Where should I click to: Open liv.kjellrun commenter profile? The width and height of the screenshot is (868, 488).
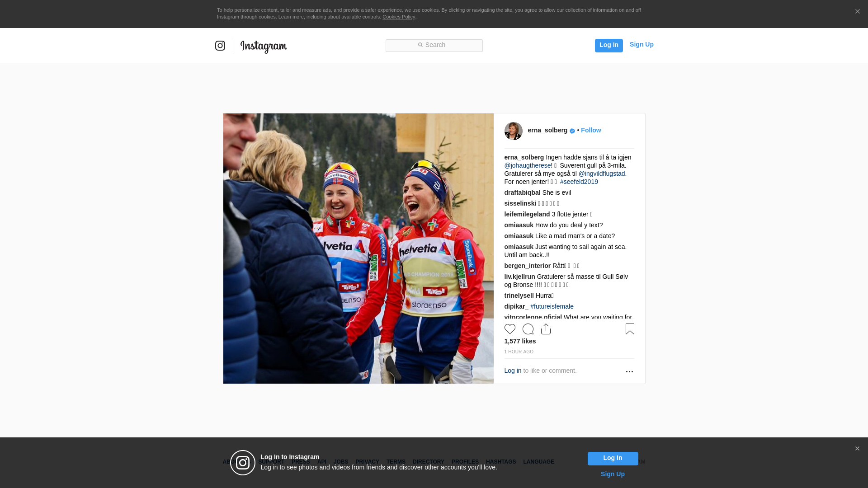[x=519, y=277]
